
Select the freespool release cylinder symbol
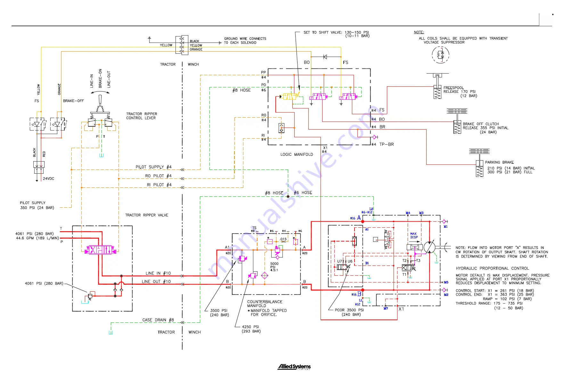437,86
